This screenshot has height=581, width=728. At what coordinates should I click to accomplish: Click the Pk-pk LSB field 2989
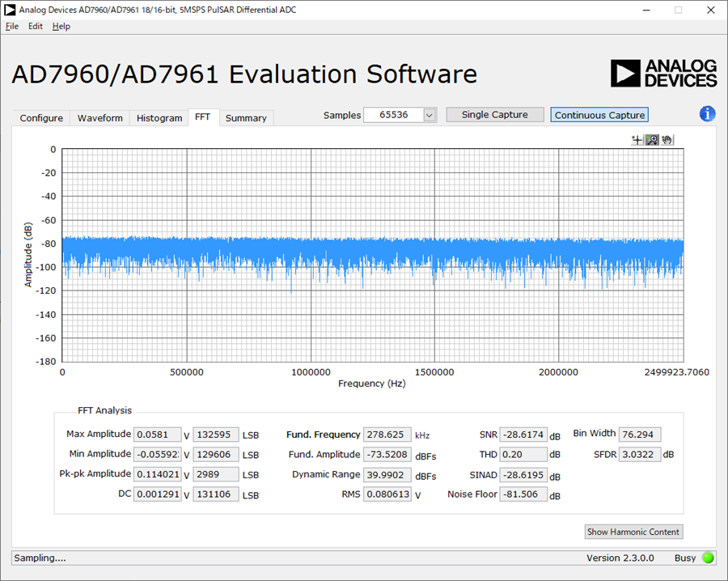tap(215, 474)
